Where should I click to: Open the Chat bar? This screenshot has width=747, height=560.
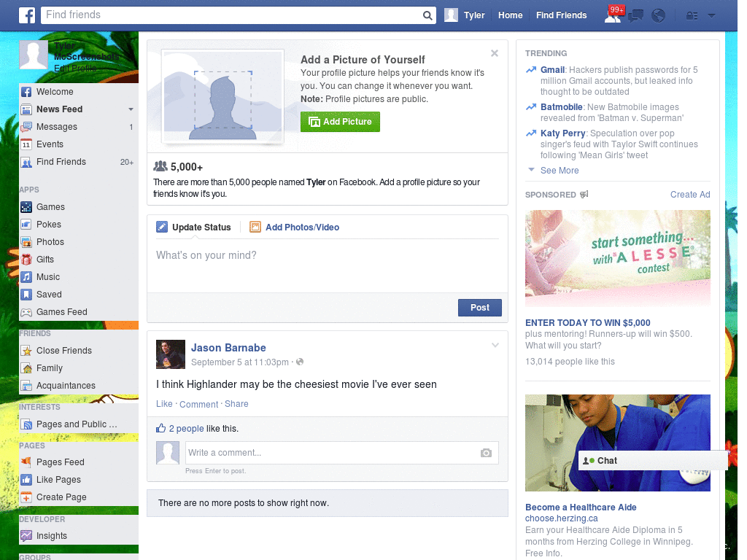653,461
